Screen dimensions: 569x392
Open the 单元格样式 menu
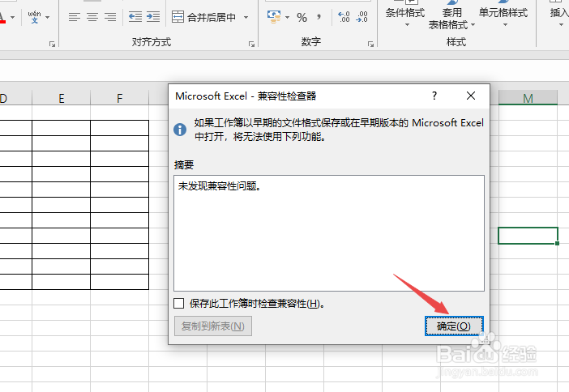coord(503,15)
